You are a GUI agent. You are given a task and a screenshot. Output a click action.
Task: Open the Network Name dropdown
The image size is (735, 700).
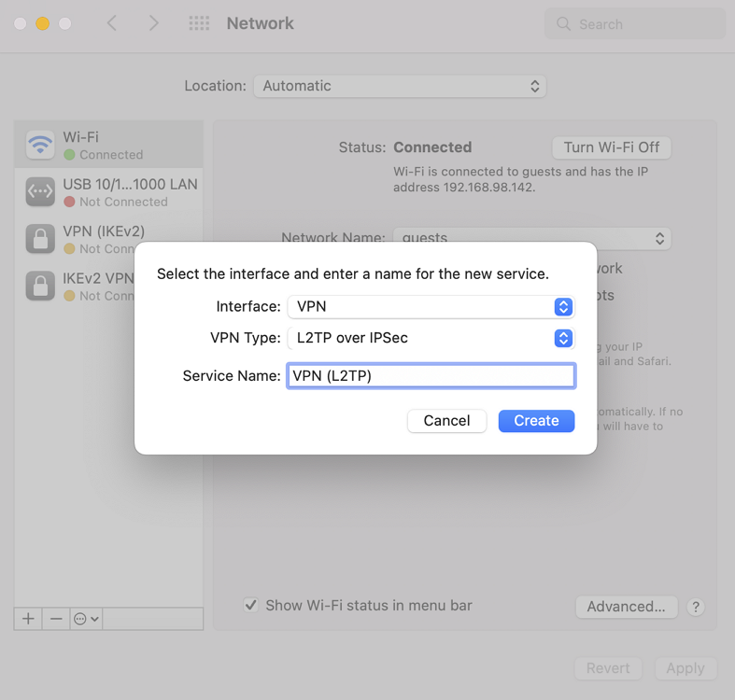pos(531,238)
